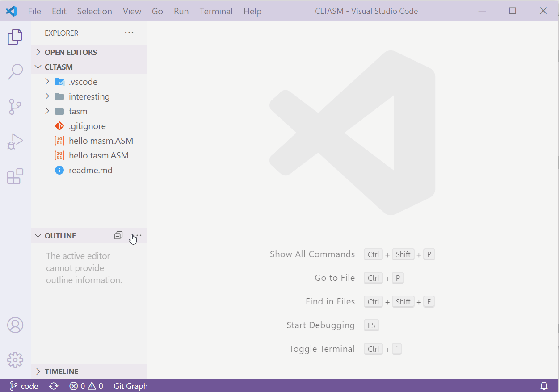Image resolution: width=559 pixels, height=392 pixels.
Task: Open the Run and Debug view
Action: click(x=15, y=142)
